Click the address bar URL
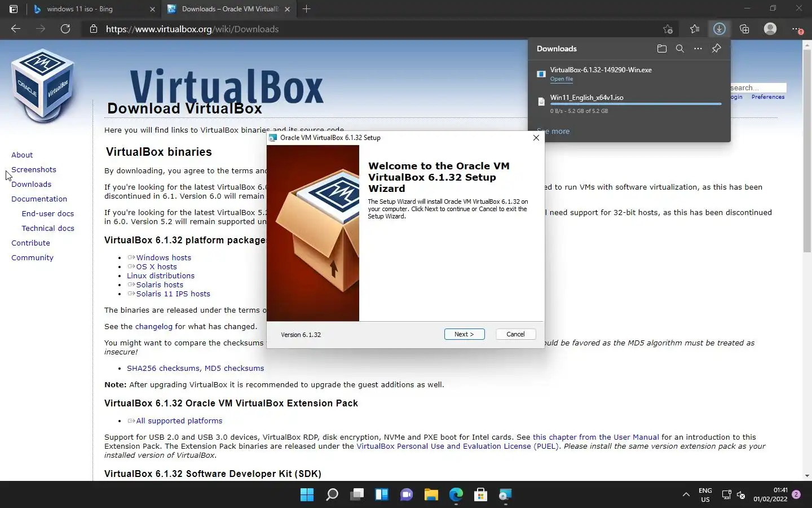 point(192,29)
